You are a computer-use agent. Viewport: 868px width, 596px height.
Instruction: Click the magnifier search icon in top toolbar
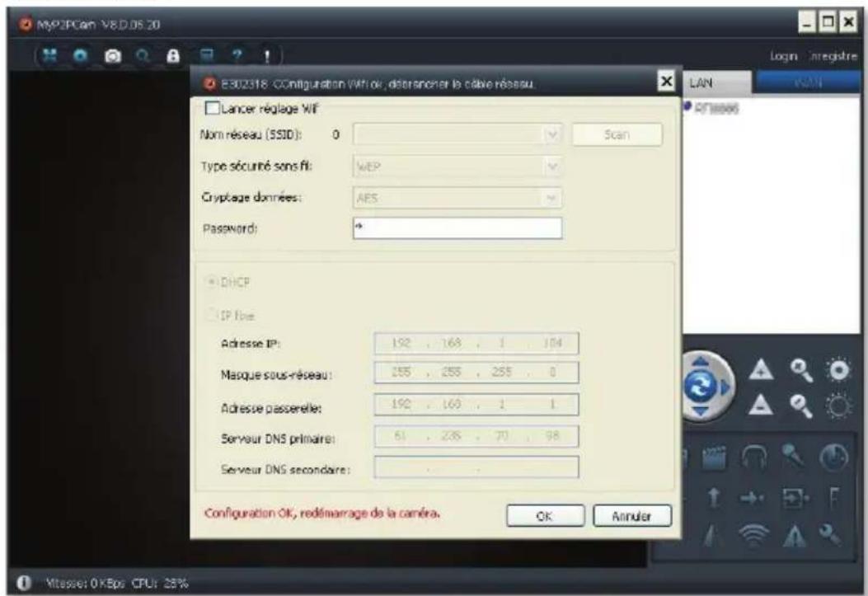tap(143, 56)
